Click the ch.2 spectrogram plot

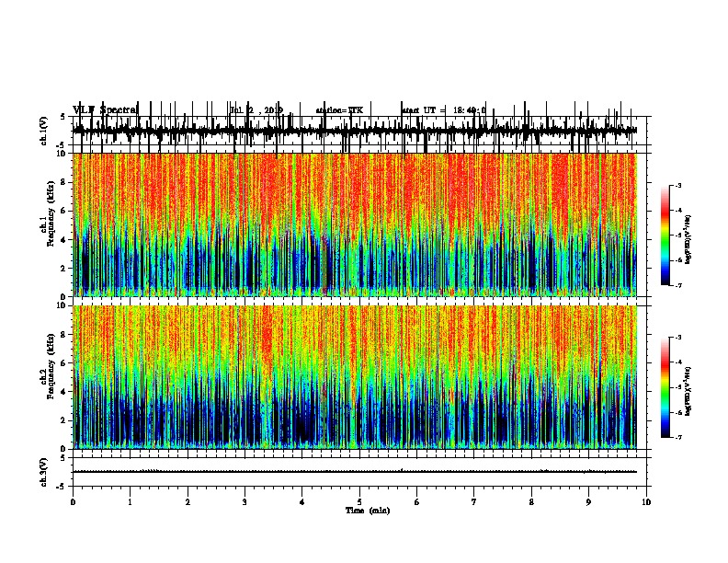coord(355,377)
